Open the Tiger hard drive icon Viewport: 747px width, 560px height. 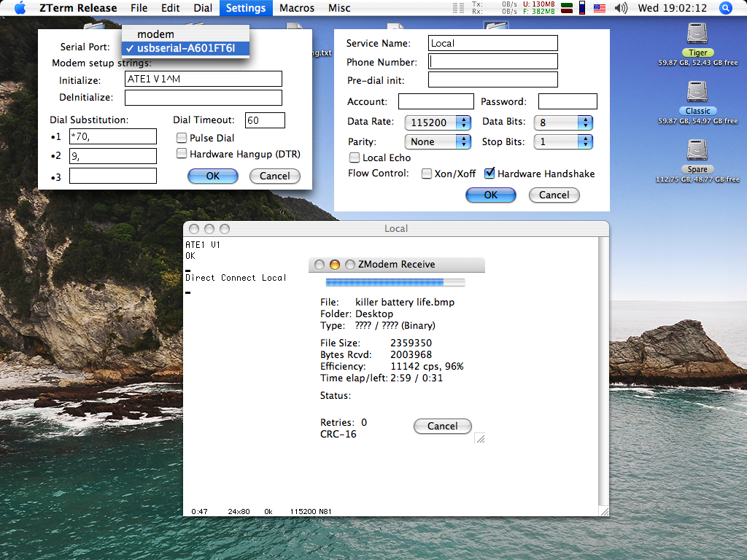[697, 34]
